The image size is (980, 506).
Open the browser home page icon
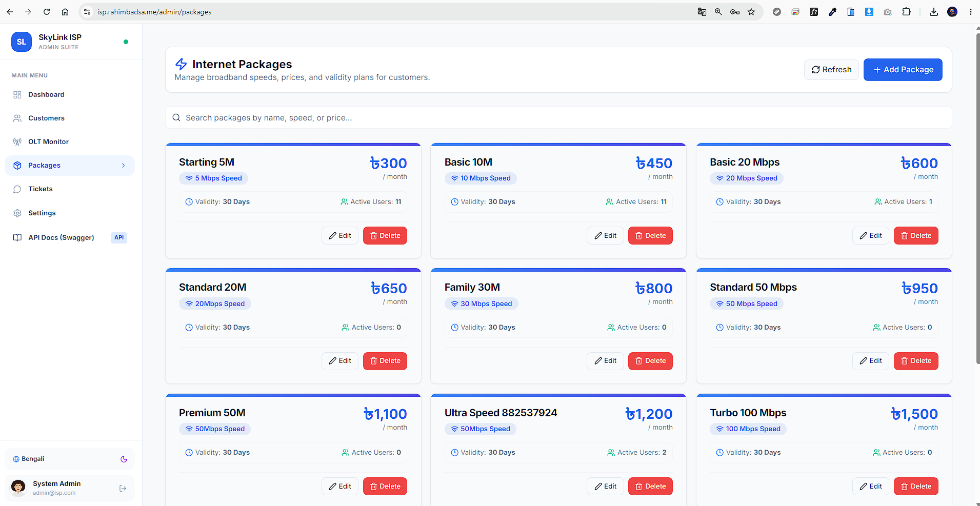65,12
